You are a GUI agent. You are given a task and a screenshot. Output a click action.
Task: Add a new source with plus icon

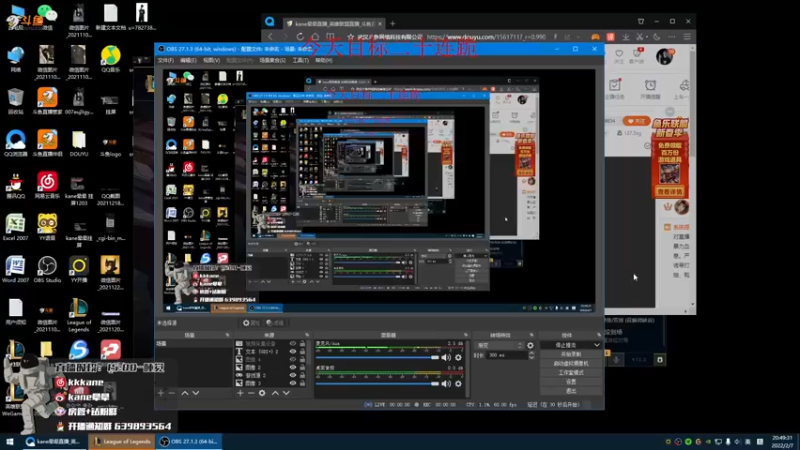click(240, 393)
